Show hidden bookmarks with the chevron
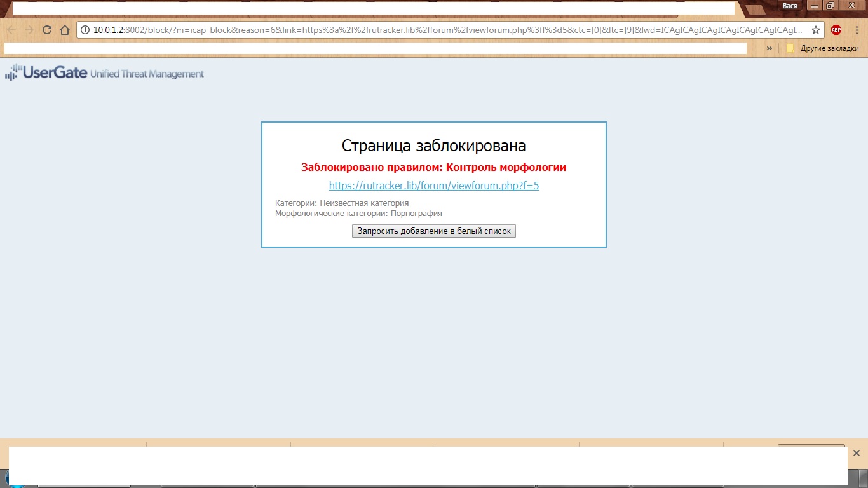 (x=770, y=48)
